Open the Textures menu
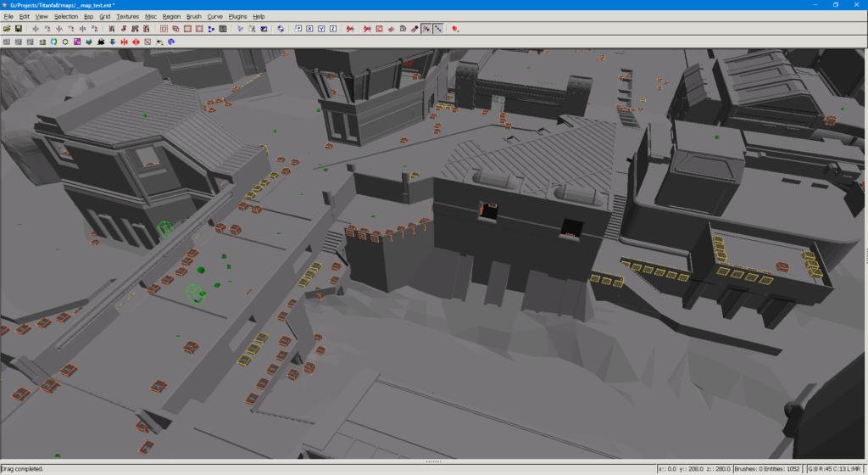Viewport: 868px width, 475px height. (127, 17)
